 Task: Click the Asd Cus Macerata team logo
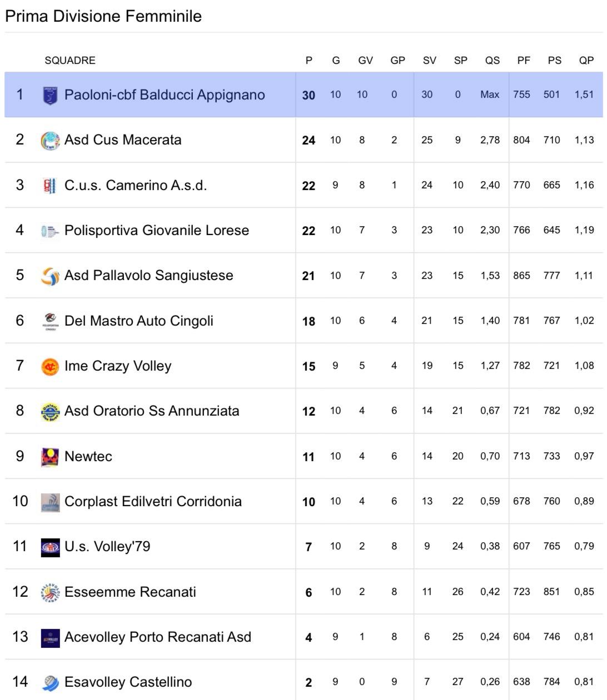point(50,141)
